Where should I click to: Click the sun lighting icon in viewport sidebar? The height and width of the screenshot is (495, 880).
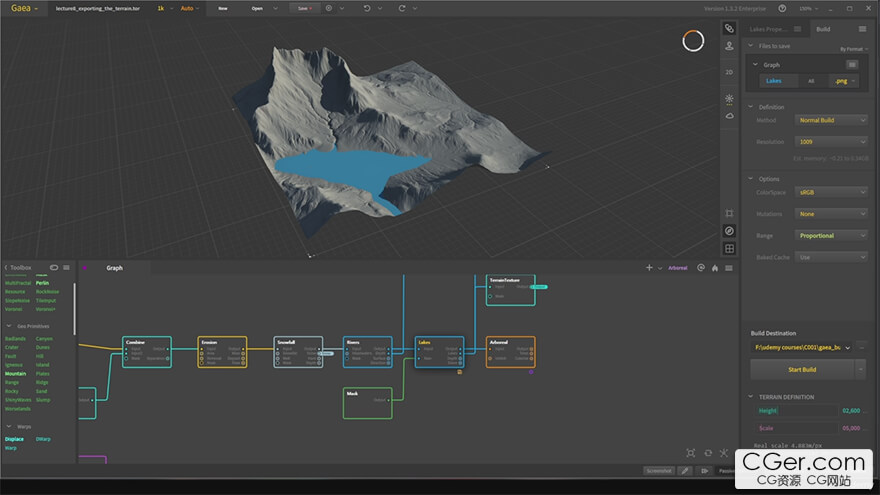[729, 99]
